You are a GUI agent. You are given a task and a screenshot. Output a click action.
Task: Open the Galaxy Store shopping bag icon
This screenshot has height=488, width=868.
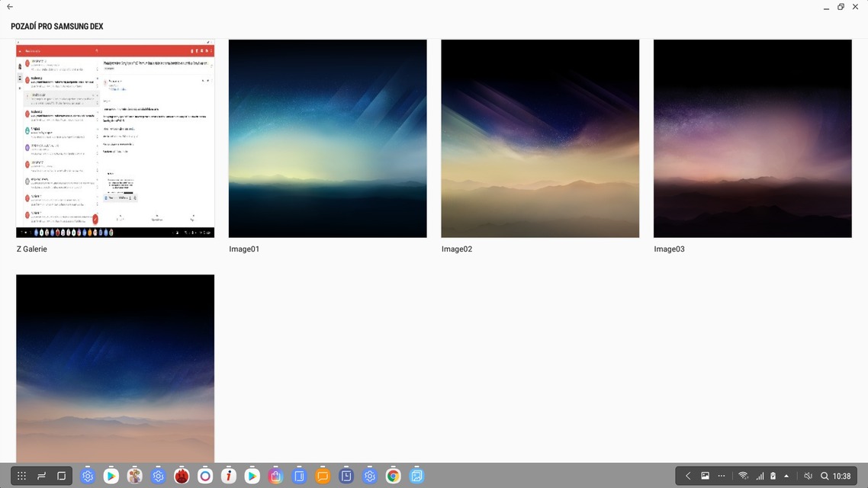(x=275, y=477)
